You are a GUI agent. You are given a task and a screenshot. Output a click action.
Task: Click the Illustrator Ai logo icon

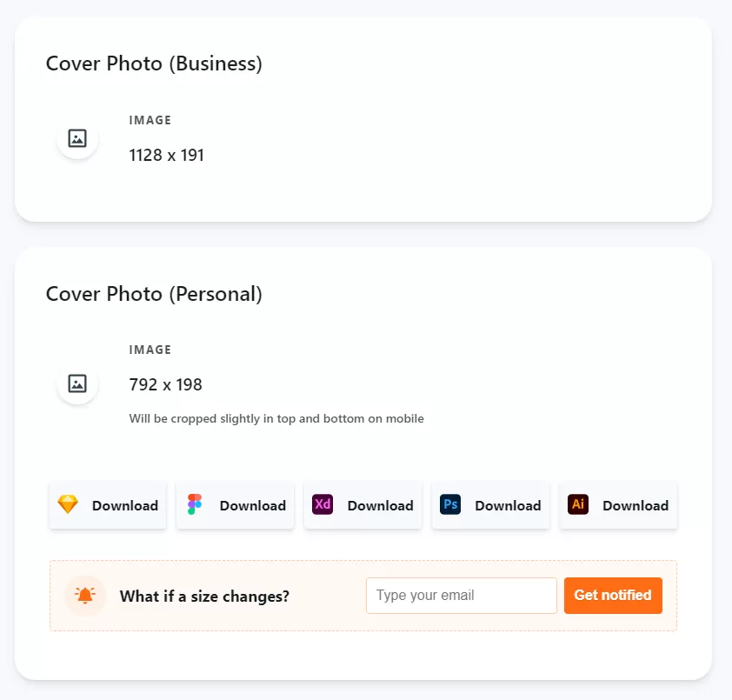[578, 504]
